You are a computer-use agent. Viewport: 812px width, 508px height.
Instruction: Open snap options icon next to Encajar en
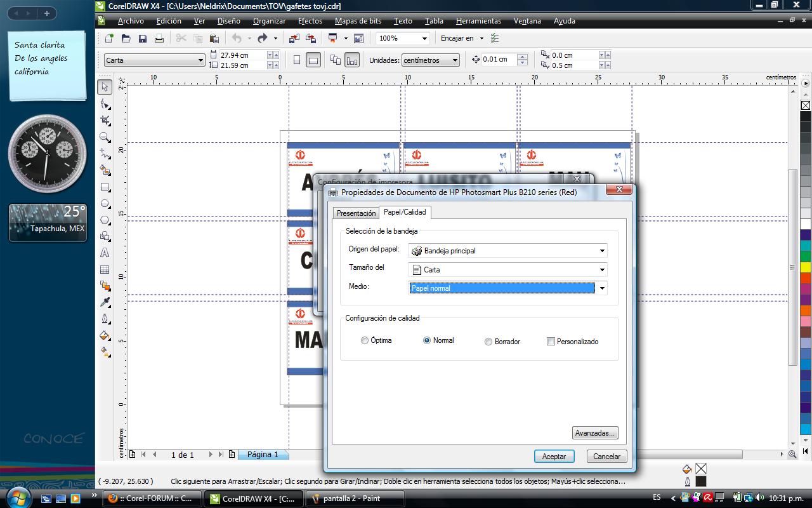click(x=495, y=38)
